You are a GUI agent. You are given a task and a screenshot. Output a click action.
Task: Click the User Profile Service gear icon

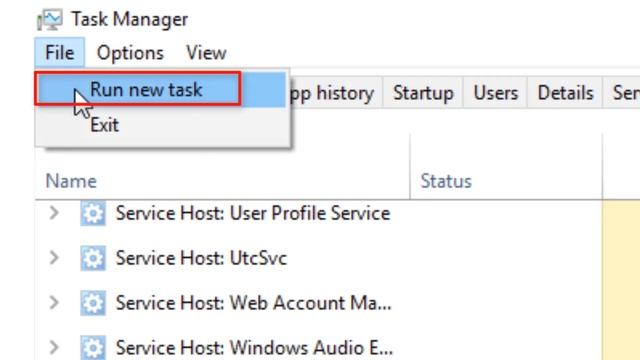point(93,213)
